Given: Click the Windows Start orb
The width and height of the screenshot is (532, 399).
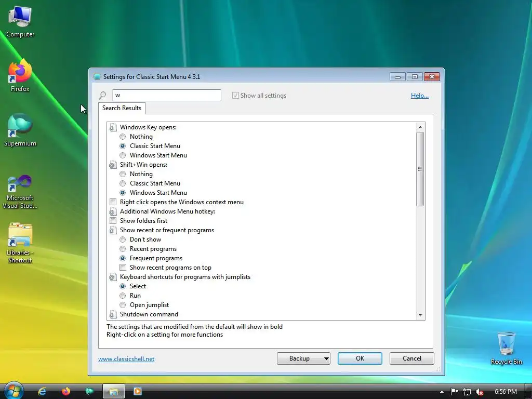Looking at the screenshot, I should pos(14,391).
